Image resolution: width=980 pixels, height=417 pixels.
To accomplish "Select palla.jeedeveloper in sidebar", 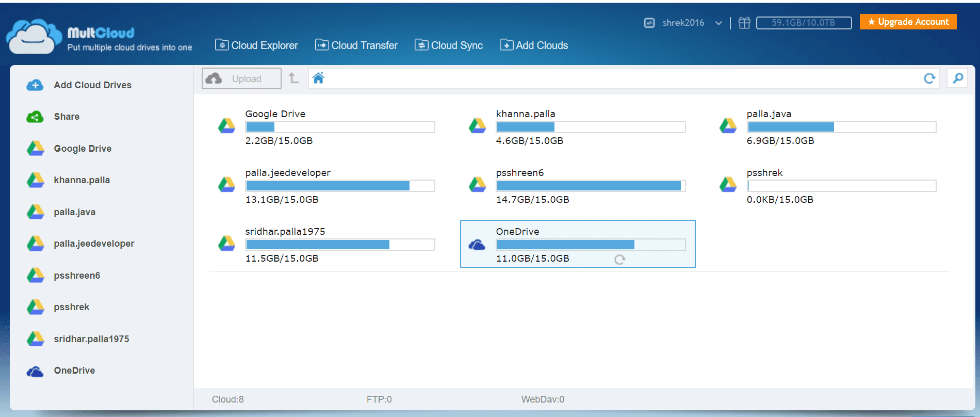I will click(x=94, y=244).
